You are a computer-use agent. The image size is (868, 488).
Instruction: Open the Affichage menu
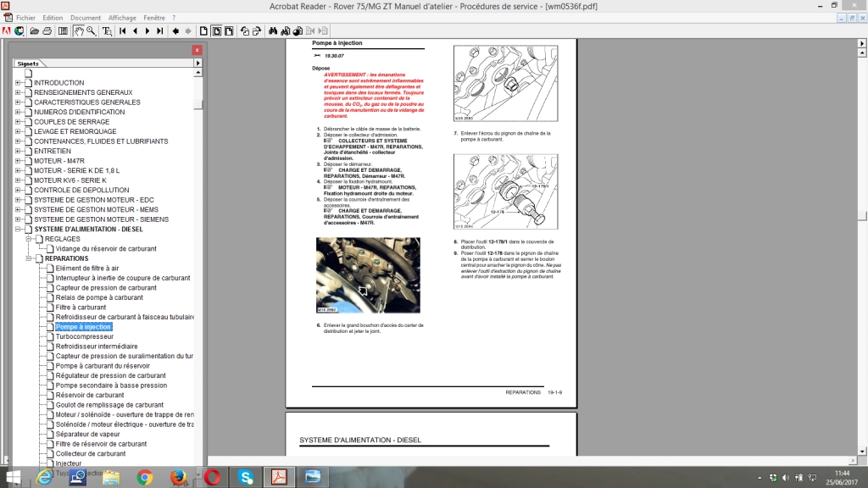[122, 18]
